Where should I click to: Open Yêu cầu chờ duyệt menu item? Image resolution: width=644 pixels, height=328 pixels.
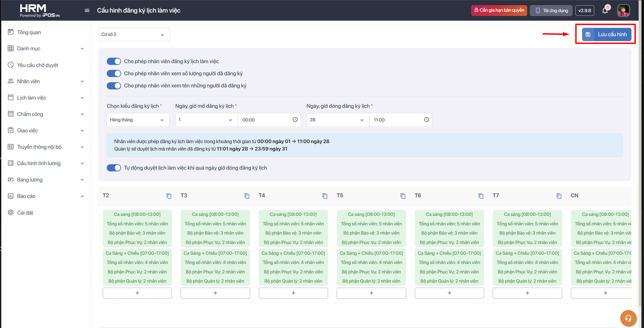pyautogui.click(x=37, y=65)
